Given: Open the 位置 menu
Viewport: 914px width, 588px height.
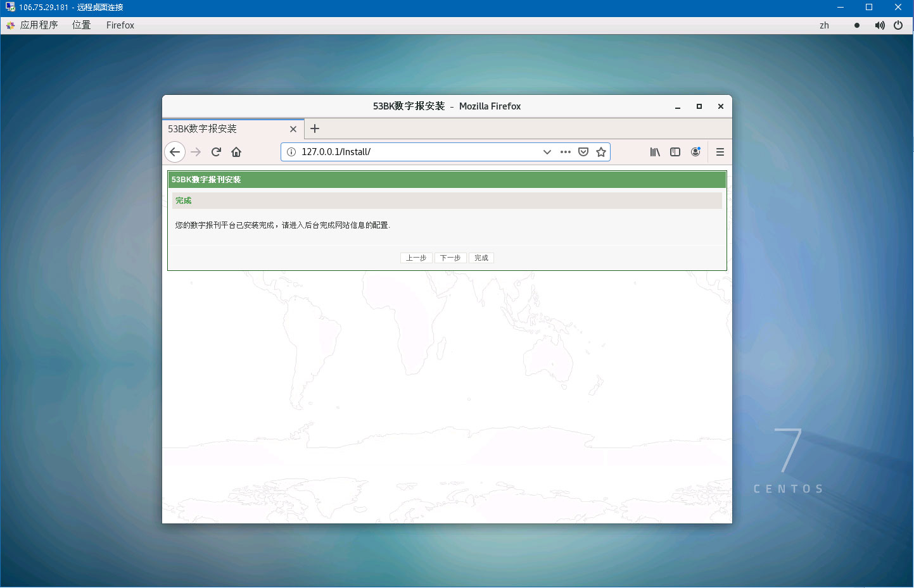Looking at the screenshot, I should (x=81, y=25).
